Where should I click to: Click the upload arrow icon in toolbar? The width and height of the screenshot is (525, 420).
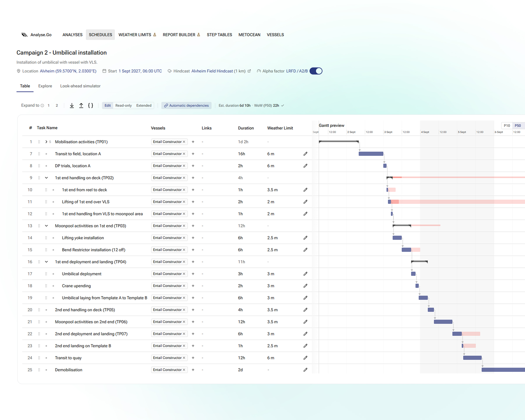pyautogui.click(x=81, y=105)
